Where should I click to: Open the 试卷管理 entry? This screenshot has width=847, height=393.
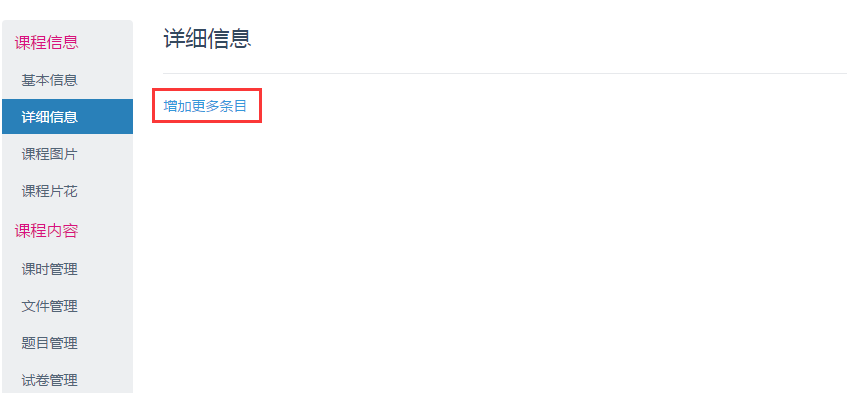[68, 380]
